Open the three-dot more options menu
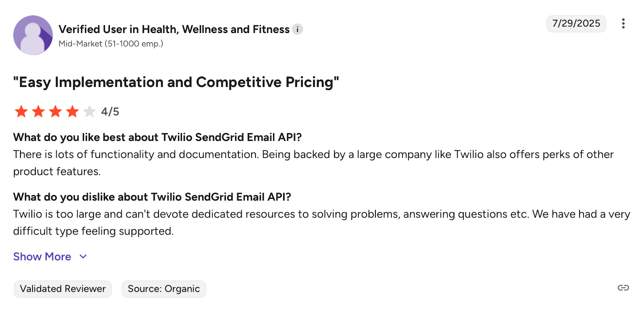Screen dimensions: 644x314 point(623,24)
